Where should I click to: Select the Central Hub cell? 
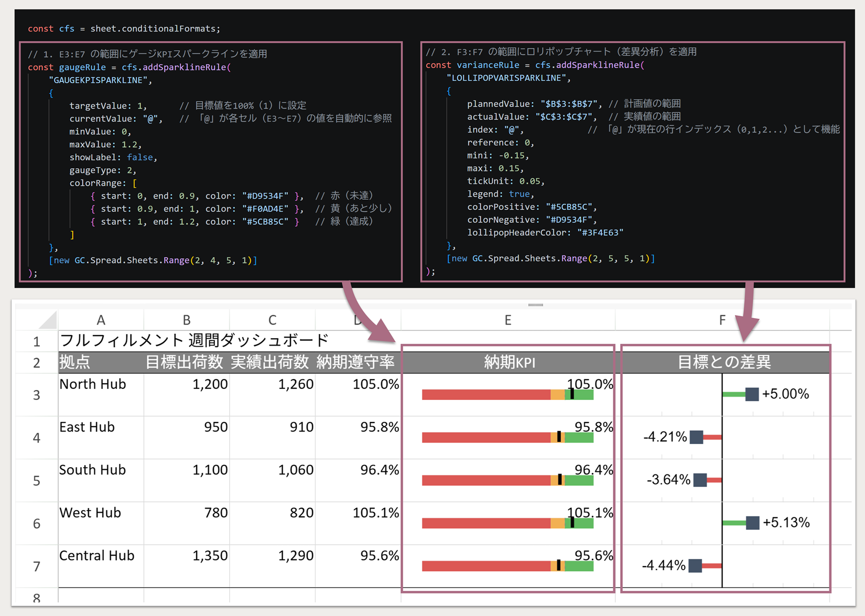pyautogui.click(x=101, y=566)
